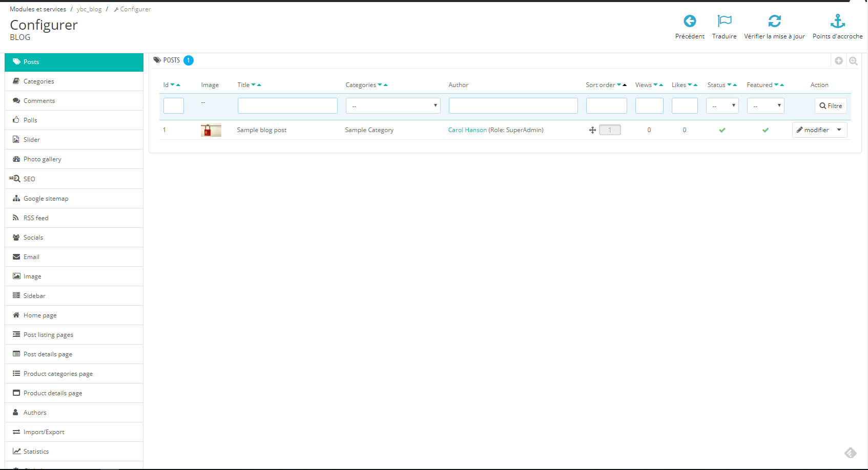Open the Statistics sidebar tab
Viewport: 868px width, 470px height.
(x=74, y=452)
